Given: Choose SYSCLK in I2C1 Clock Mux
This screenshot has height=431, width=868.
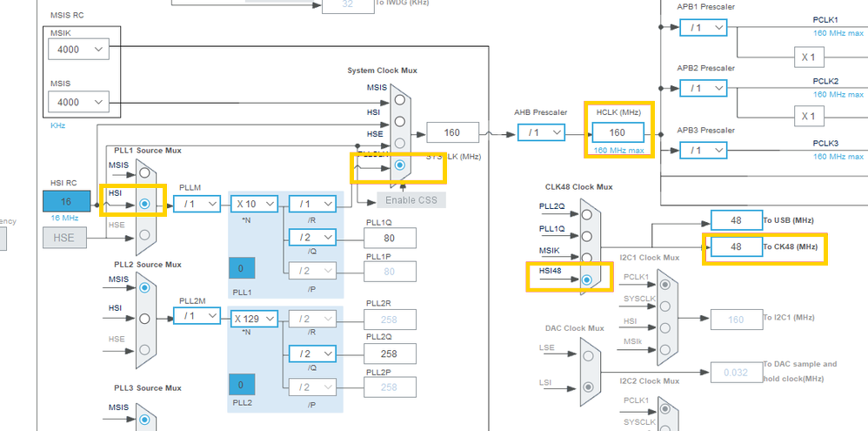Looking at the screenshot, I should [x=664, y=306].
